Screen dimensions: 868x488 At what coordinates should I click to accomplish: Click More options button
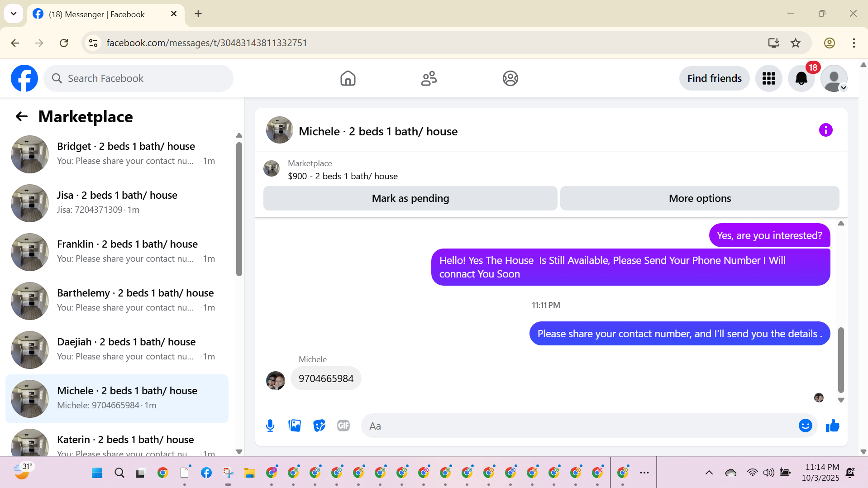coord(700,198)
